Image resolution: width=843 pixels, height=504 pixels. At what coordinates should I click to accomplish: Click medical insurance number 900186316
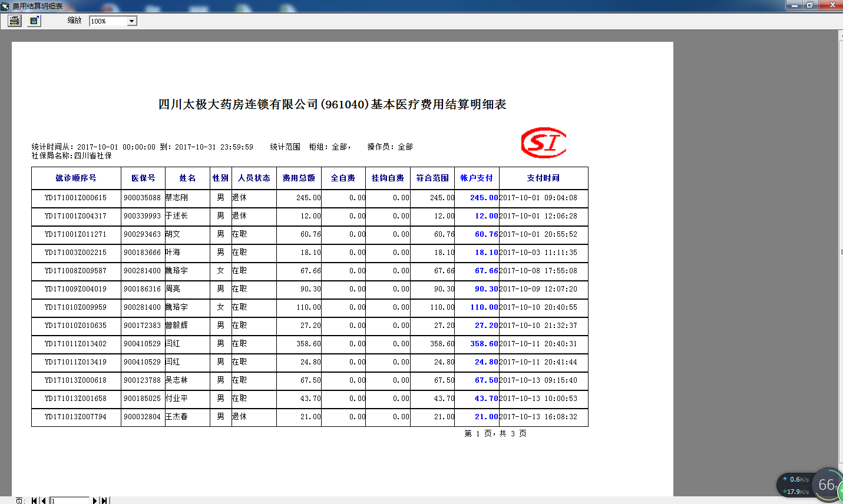[x=142, y=289]
